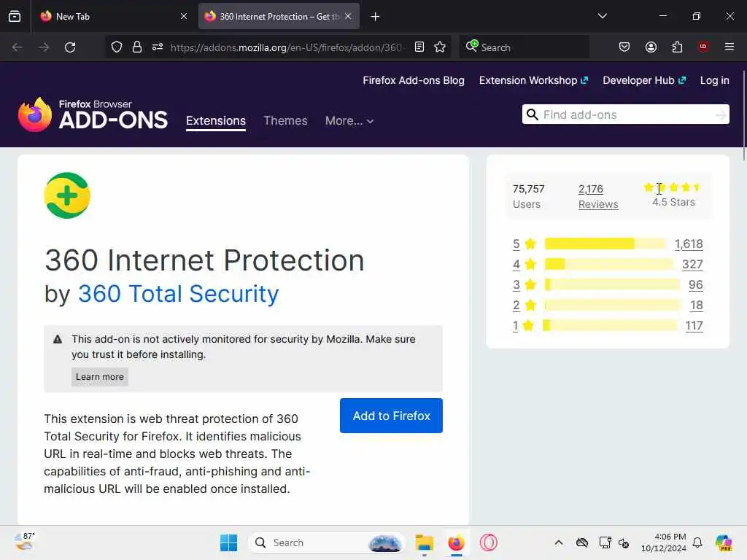Screen dimensions: 747x560
Task: Expand the list all tabs chevron
Action: point(602,16)
